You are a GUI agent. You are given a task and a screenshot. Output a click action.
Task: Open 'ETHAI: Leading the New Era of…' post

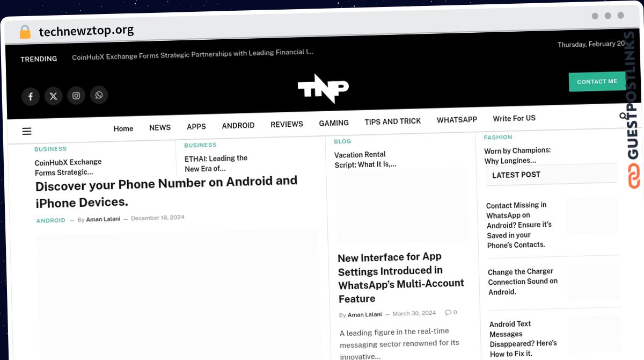(216, 163)
